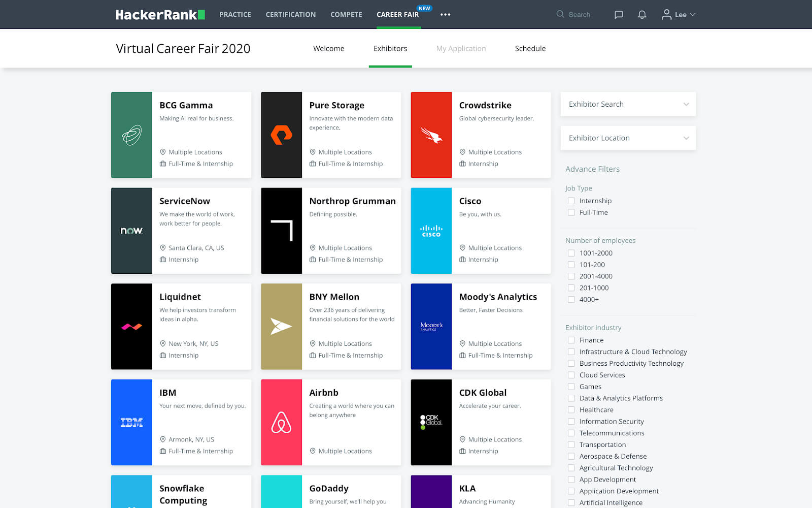Click the IBM logo tile
The height and width of the screenshot is (508, 812).
(131, 422)
